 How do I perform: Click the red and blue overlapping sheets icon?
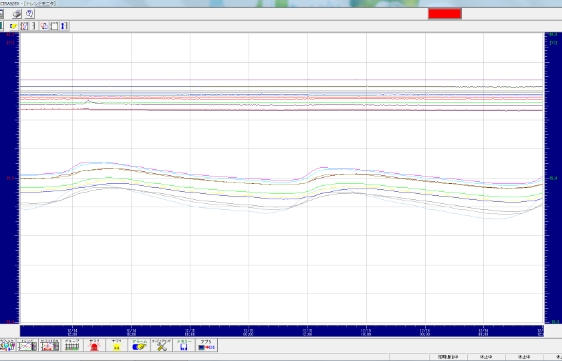click(x=44, y=26)
